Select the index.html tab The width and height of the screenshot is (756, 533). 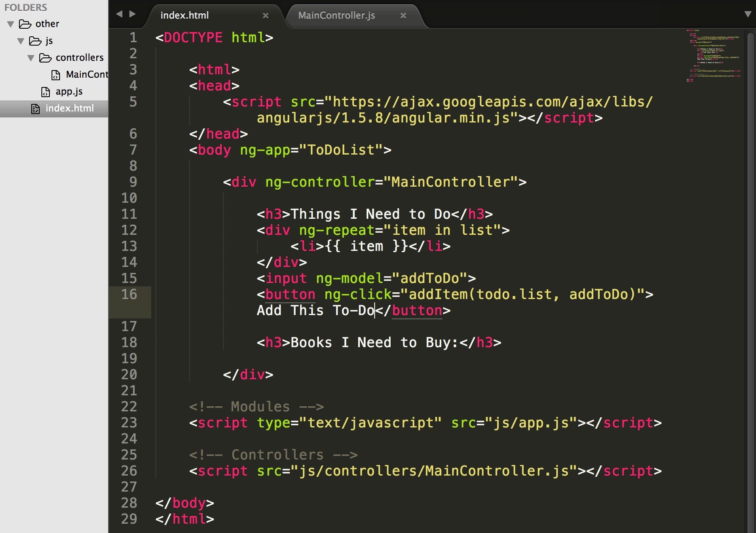[184, 15]
